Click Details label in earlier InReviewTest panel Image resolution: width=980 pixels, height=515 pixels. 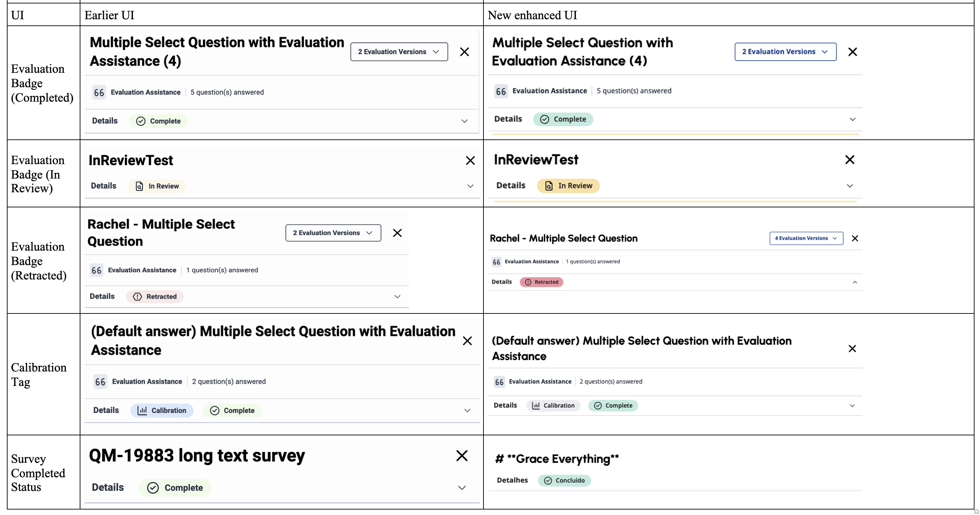point(103,186)
